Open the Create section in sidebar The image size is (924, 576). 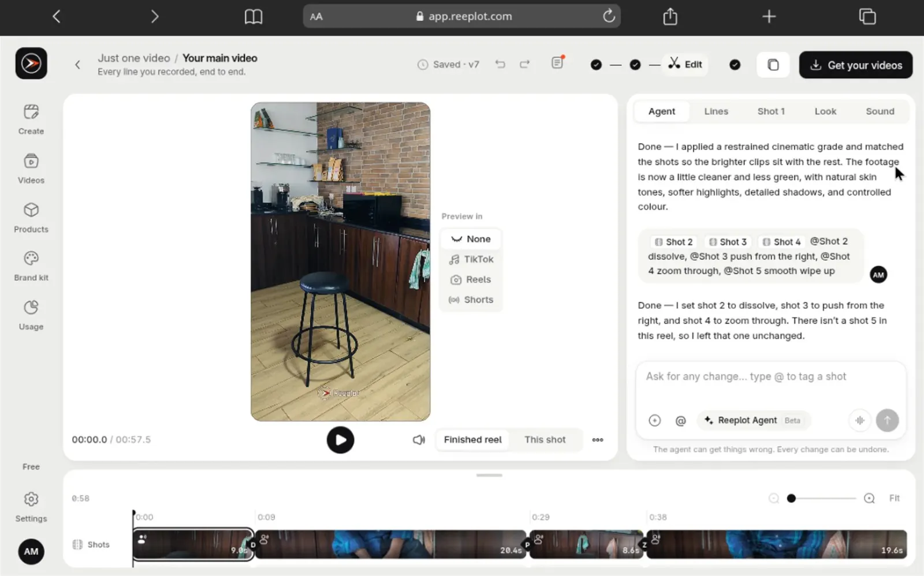[x=31, y=119]
